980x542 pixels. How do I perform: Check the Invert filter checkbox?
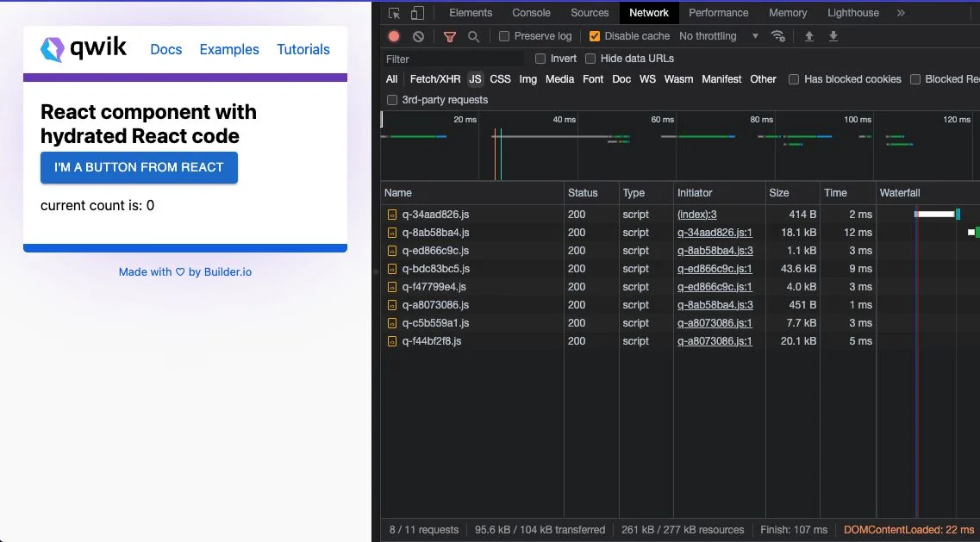540,59
